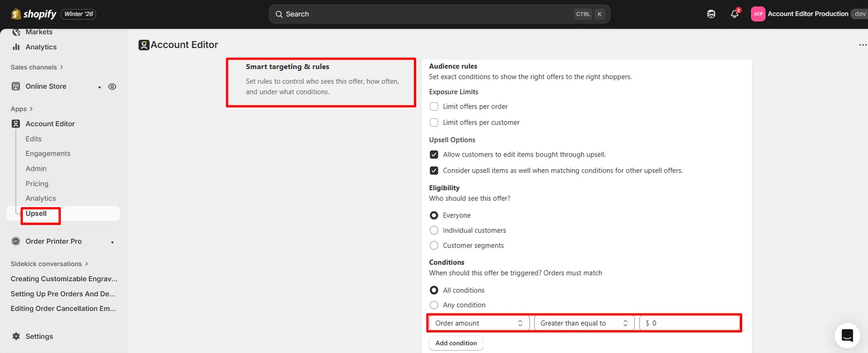Viewport: 868px width, 353px height.
Task: Click the Conditions heading
Action: coord(446,262)
